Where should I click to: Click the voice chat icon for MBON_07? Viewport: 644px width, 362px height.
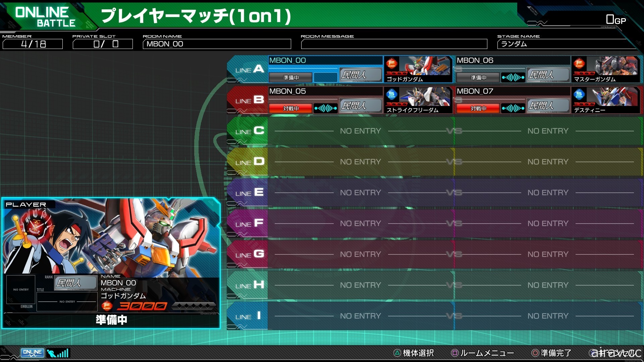click(513, 109)
